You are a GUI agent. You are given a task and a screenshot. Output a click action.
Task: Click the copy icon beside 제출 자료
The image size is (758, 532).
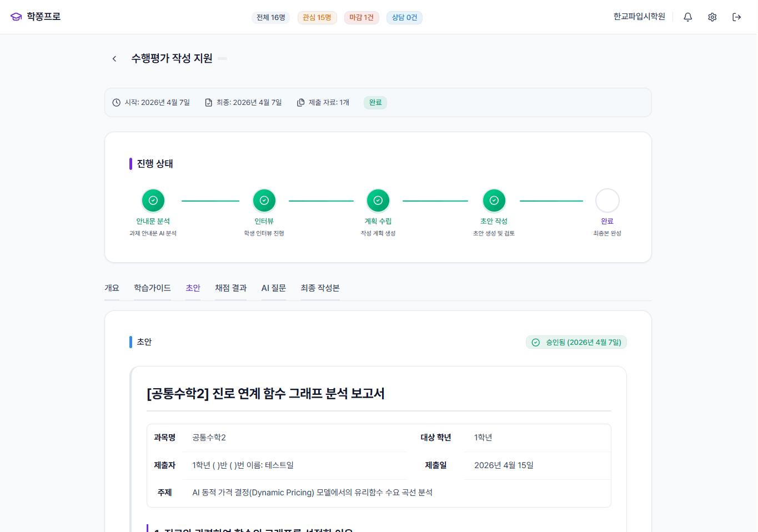pyautogui.click(x=301, y=103)
